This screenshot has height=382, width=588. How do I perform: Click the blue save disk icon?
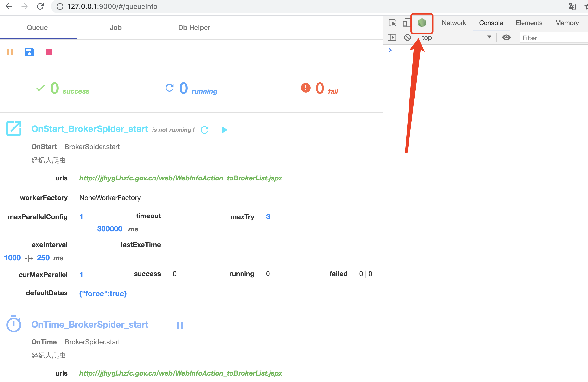pyautogui.click(x=29, y=52)
